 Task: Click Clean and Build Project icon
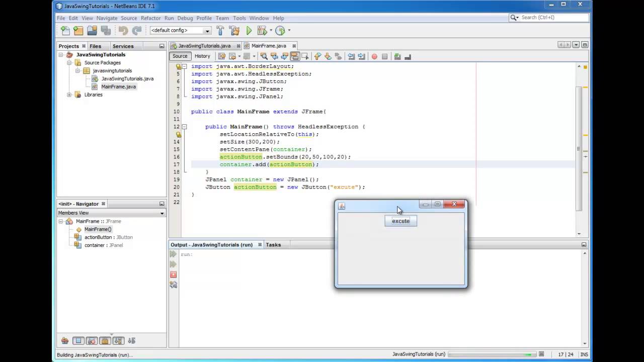[234, 31]
